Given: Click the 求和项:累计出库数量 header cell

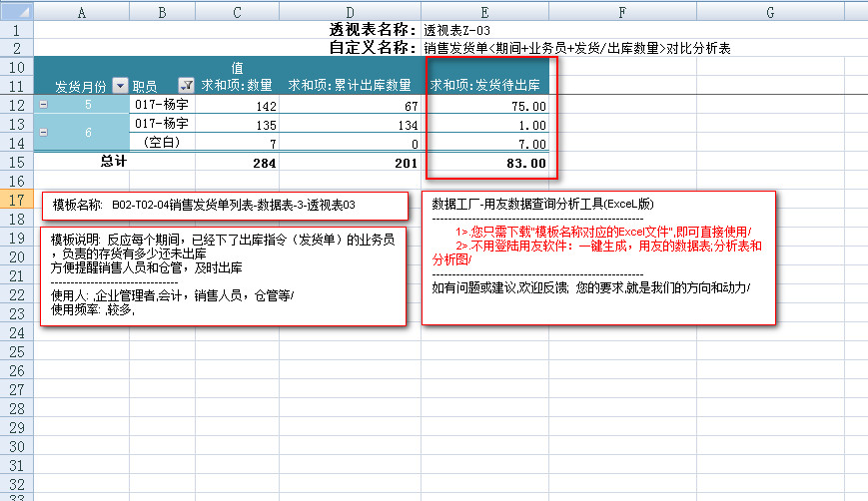Looking at the screenshot, I should click(350, 86).
